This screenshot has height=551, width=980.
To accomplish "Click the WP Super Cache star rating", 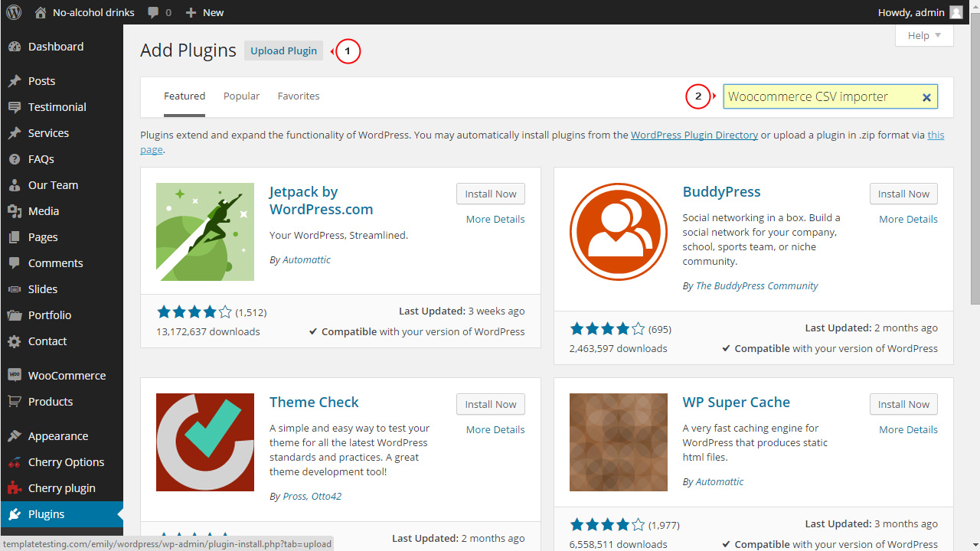I will click(x=608, y=525).
